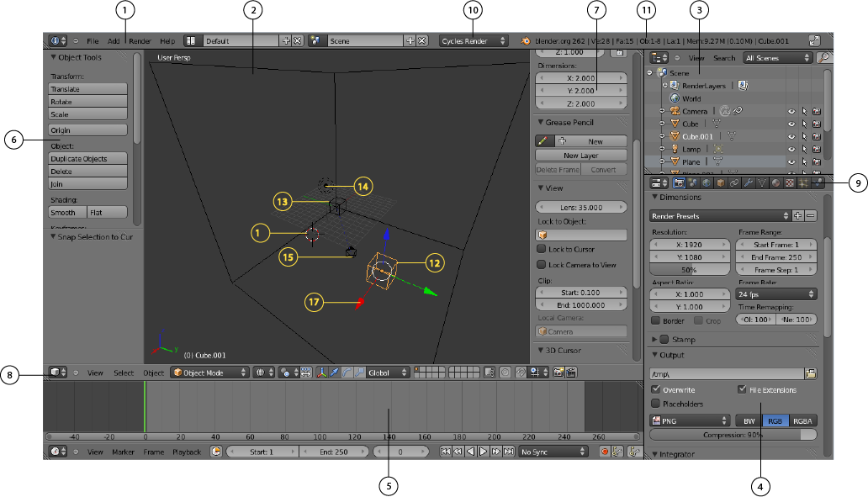Screen dimensions: 868x497
Task: Enable Lock Camera to View checkbox
Action: [542, 265]
